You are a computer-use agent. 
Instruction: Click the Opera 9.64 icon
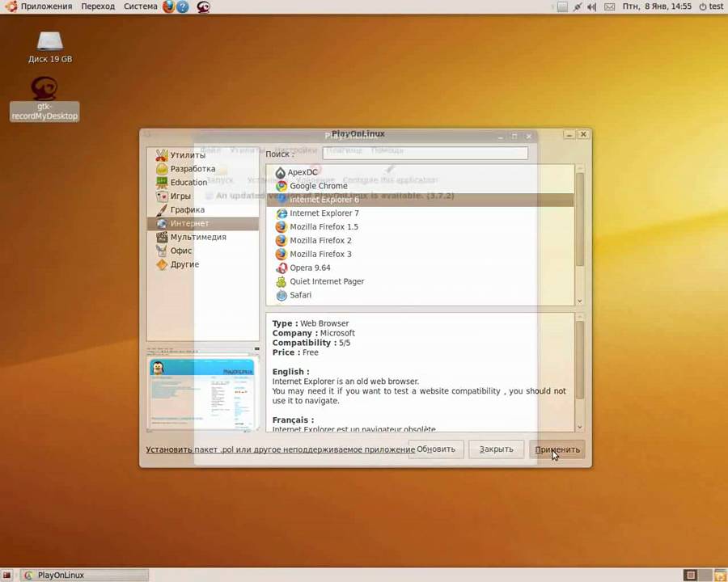(x=281, y=268)
